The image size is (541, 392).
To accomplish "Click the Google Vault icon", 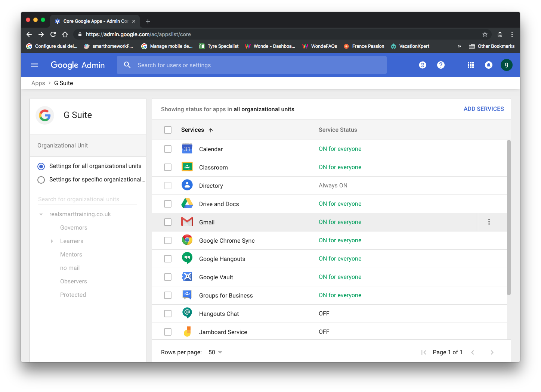I will click(x=187, y=277).
